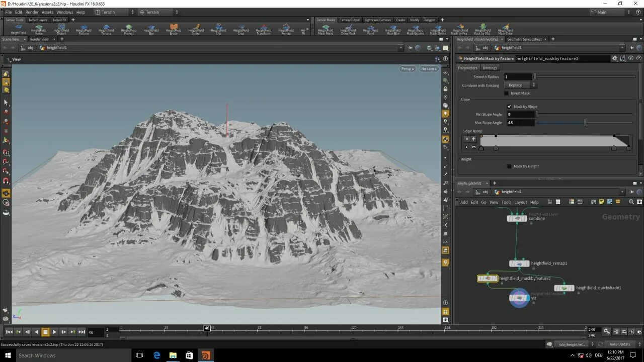Viewport: 644px width, 362px height.
Task: Click the play forward button in playbar
Action: (54, 332)
